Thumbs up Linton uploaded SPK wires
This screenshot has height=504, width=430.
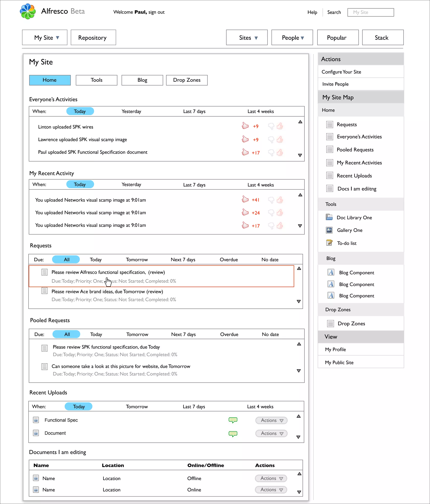click(280, 126)
